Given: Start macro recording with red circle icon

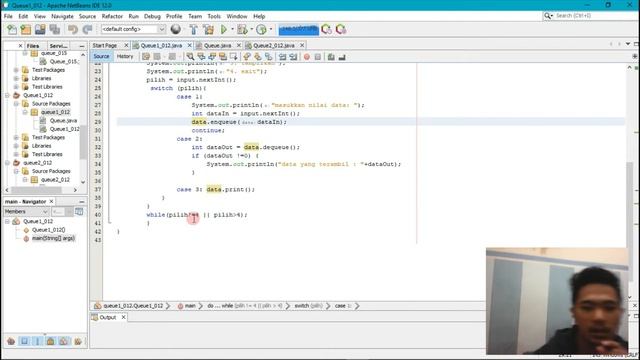Looking at the screenshot, I should (307, 57).
